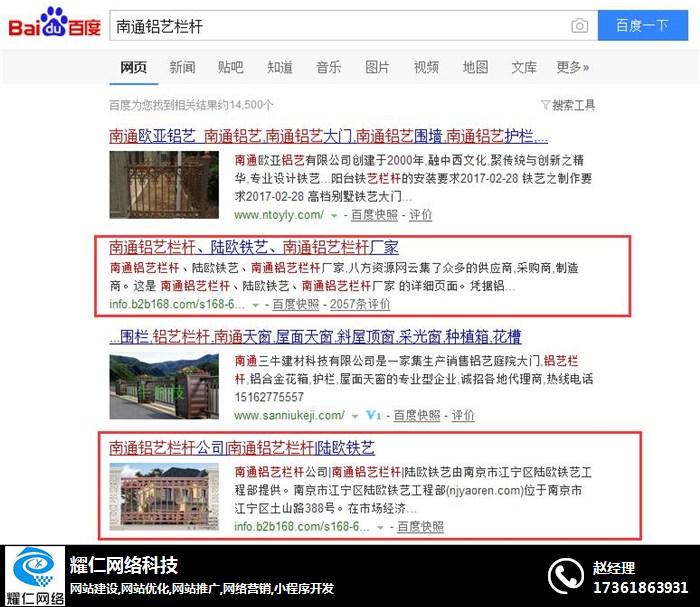The height and width of the screenshot is (607, 700).
Task: Open the 视频 tab
Action: click(x=426, y=67)
